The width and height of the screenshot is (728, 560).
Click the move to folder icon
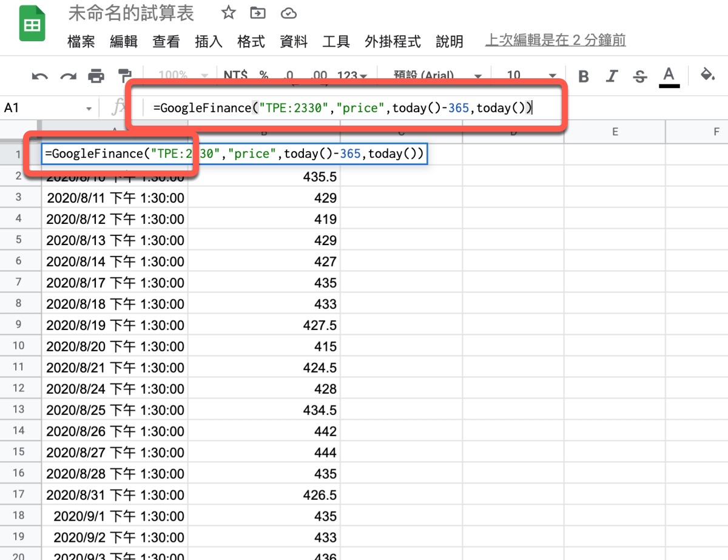[x=258, y=13]
